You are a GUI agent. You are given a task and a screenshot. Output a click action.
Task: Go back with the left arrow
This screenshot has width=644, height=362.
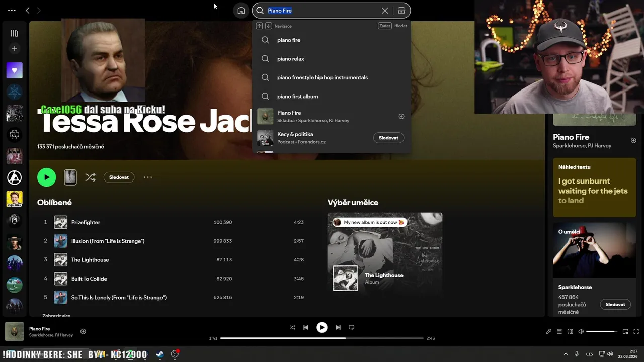[x=28, y=10]
